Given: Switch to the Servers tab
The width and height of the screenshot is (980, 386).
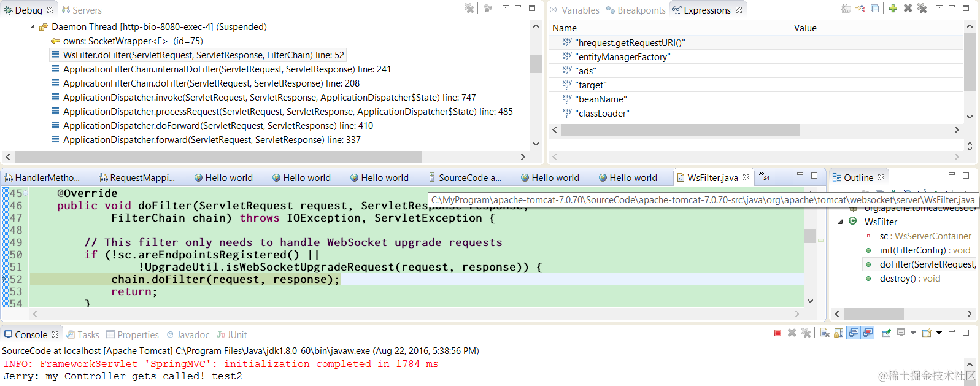Looking at the screenshot, I should coord(82,10).
